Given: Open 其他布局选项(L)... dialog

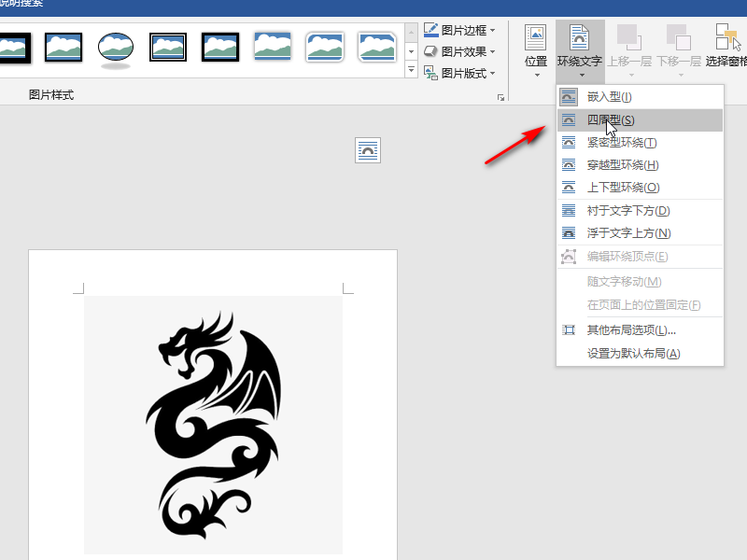Looking at the screenshot, I should point(641,330).
